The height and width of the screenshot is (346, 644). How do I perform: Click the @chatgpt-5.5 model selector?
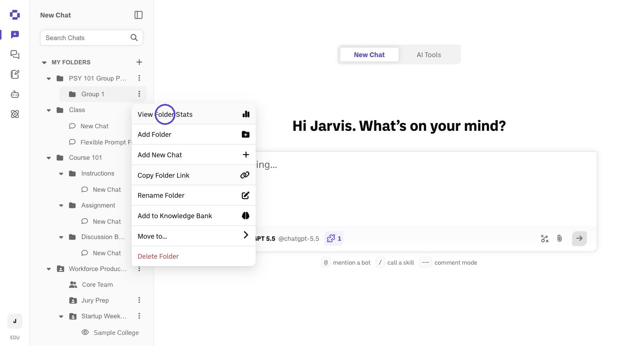299,239
